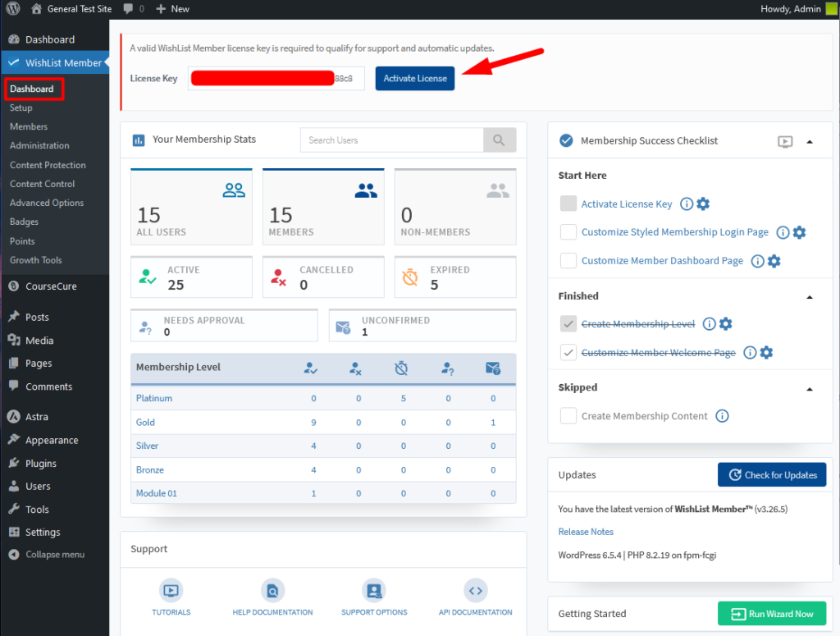
Task: Play the Membership Success Checklist video icon
Action: coord(785,141)
